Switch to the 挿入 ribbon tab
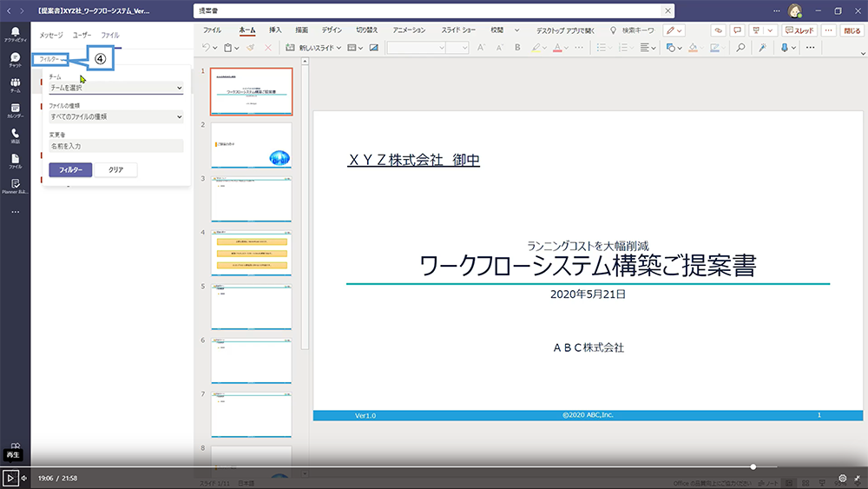The image size is (868, 489). pos(275,30)
